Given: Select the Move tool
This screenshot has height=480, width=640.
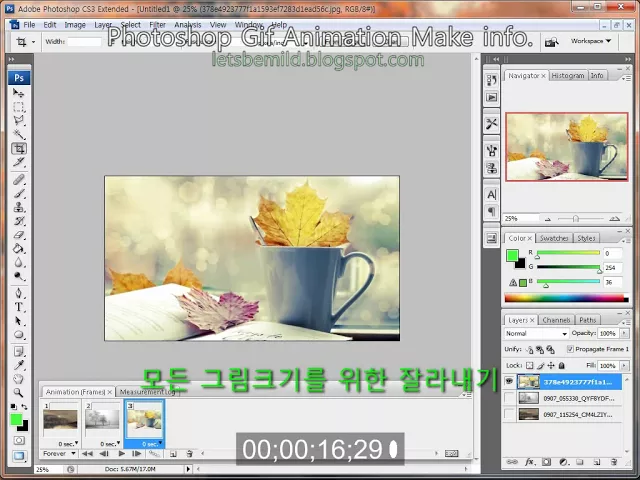Looking at the screenshot, I should point(18,93).
